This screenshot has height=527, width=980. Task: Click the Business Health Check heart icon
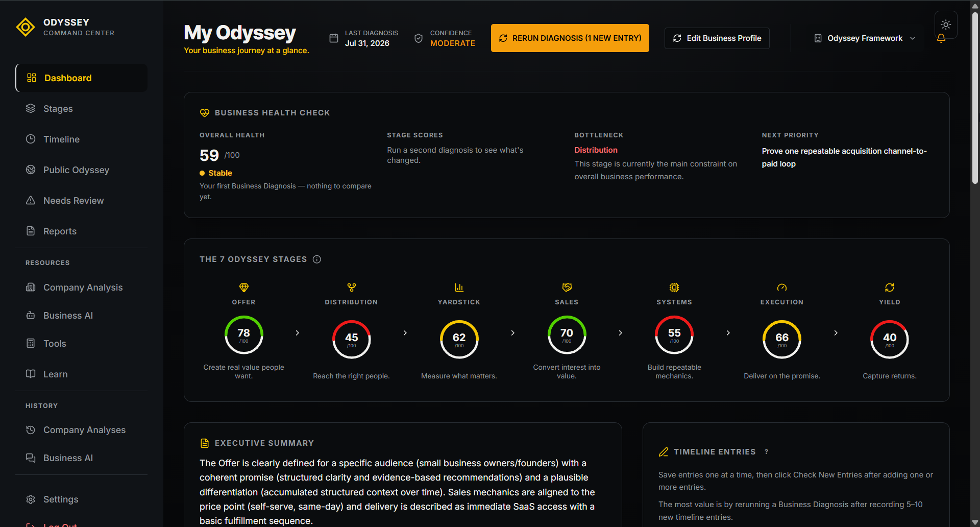(x=205, y=113)
